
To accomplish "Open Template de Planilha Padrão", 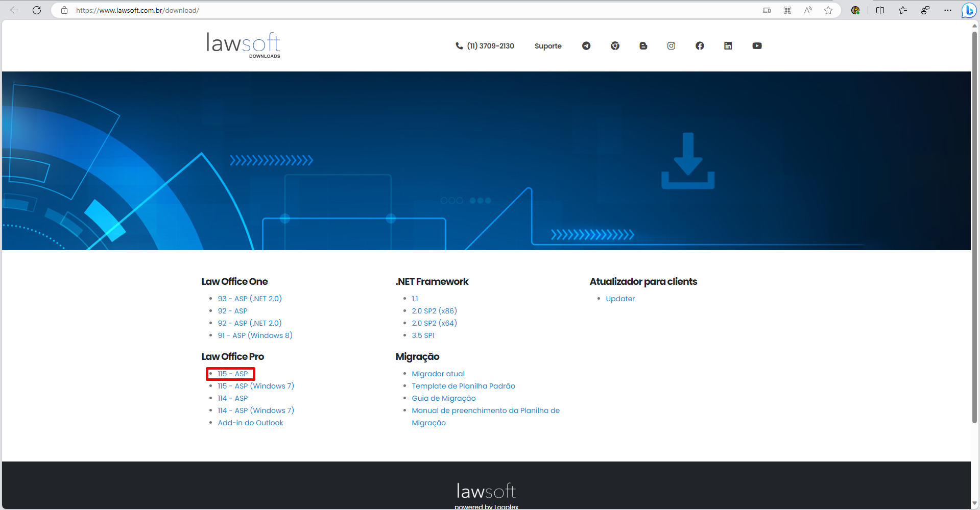I will 463,386.
